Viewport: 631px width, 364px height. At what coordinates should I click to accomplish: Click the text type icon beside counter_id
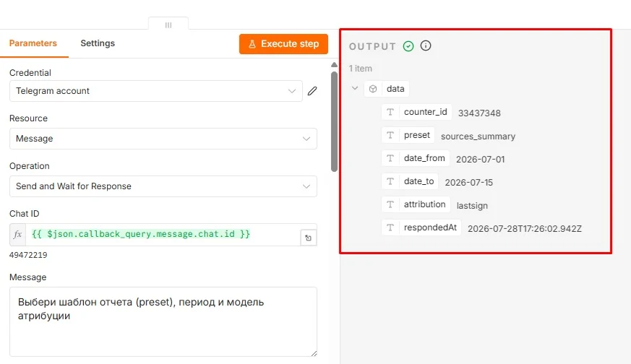(x=390, y=112)
